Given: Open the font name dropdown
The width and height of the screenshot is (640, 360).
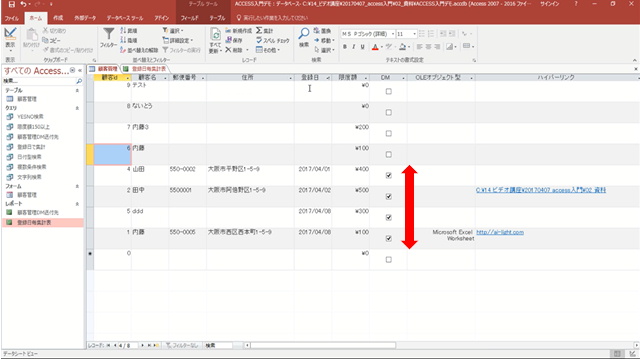Looking at the screenshot, I should click(x=393, y=34).
